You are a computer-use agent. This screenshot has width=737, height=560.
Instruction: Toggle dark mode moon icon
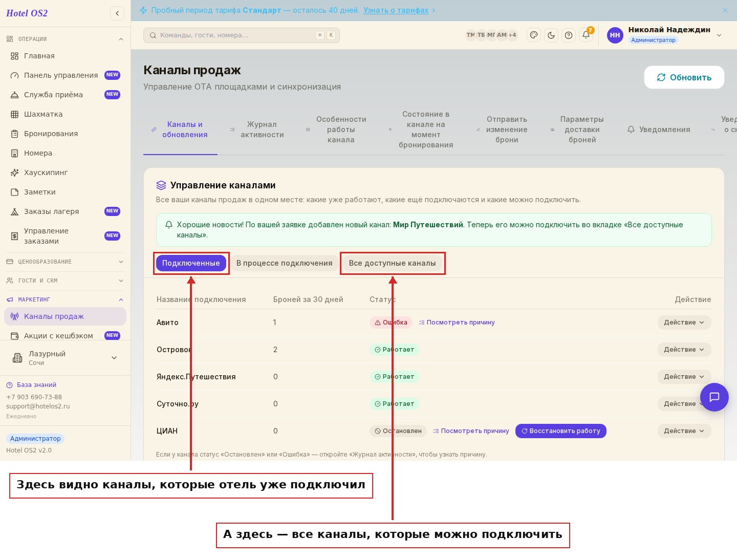(x=551, y=35)
